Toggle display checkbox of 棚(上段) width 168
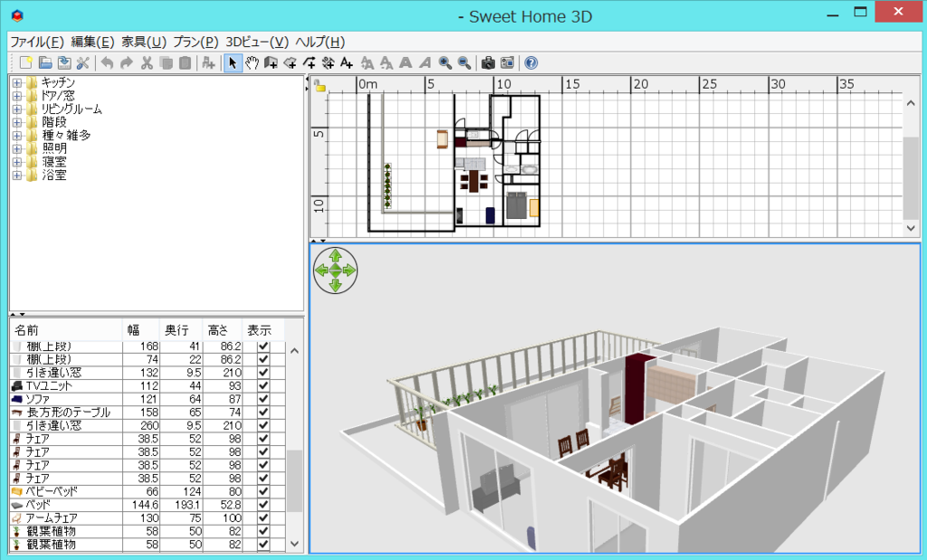Image resolution: width=927 pixels, height=560 pixels. (263, 346)
